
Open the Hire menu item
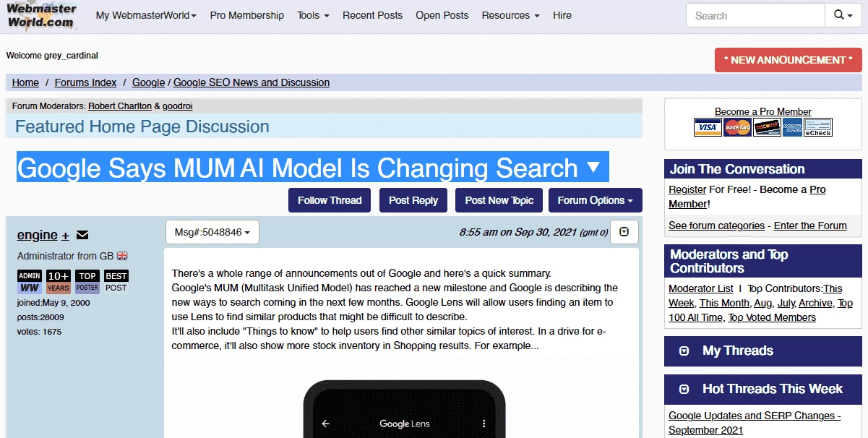point(562,15)
